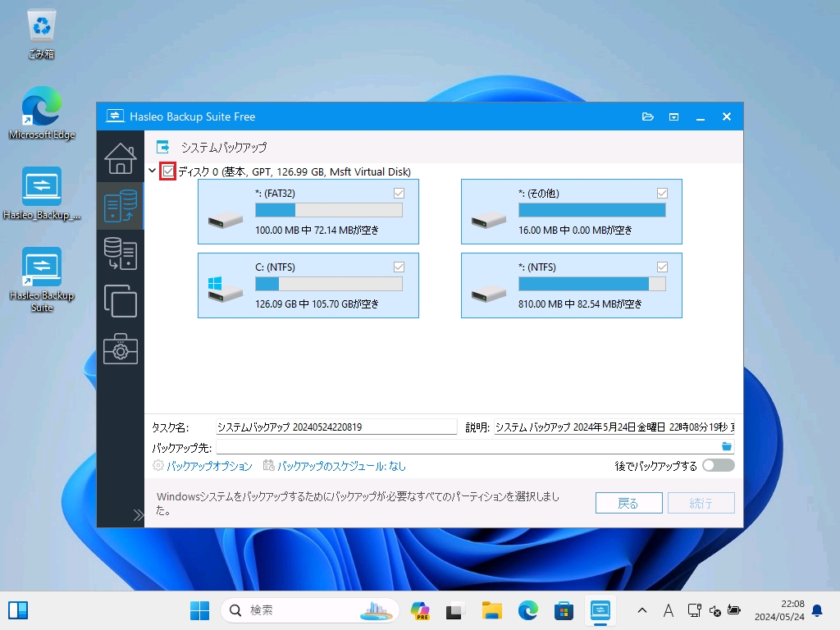Open Copilot from the taskbar
This screenshot has height=630, width=840.
(x=420, y=610)
